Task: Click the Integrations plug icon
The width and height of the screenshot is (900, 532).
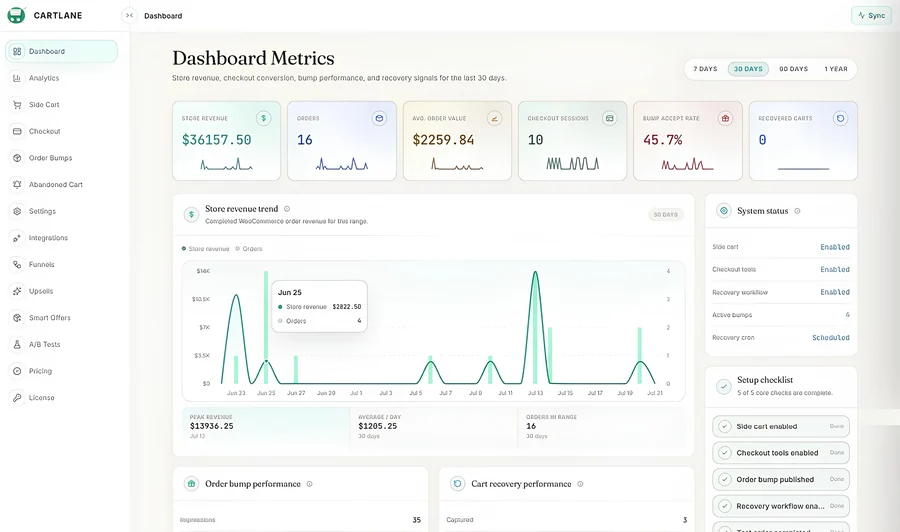Action: (x=17, y=238)
